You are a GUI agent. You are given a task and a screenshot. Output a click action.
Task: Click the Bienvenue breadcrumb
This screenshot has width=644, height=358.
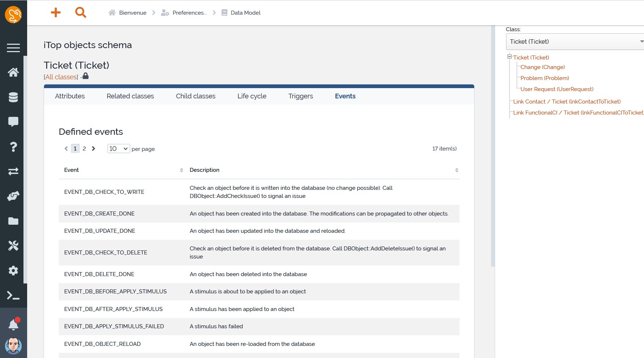tap(132, 13)
